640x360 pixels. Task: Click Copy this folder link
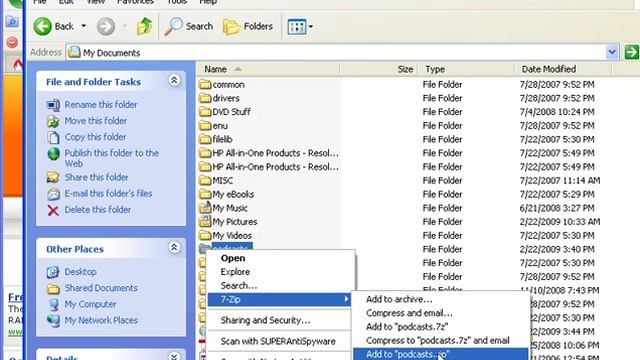[x=96, y=137]
